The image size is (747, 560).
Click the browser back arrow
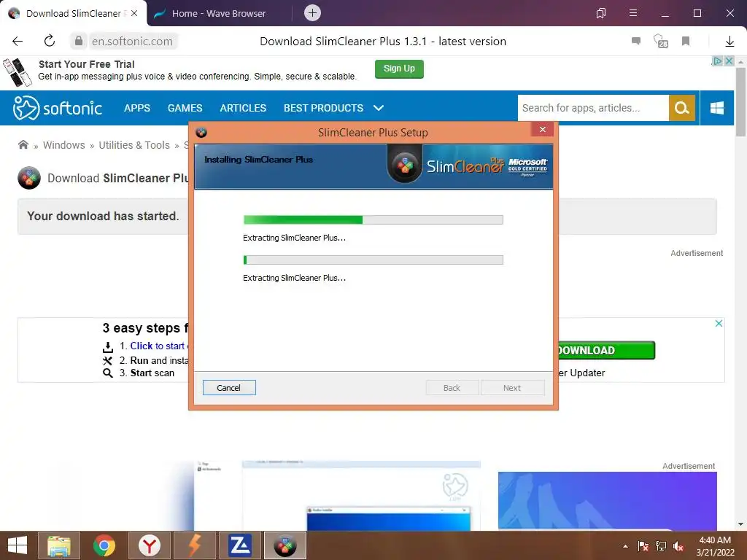(x=18, y=42)
